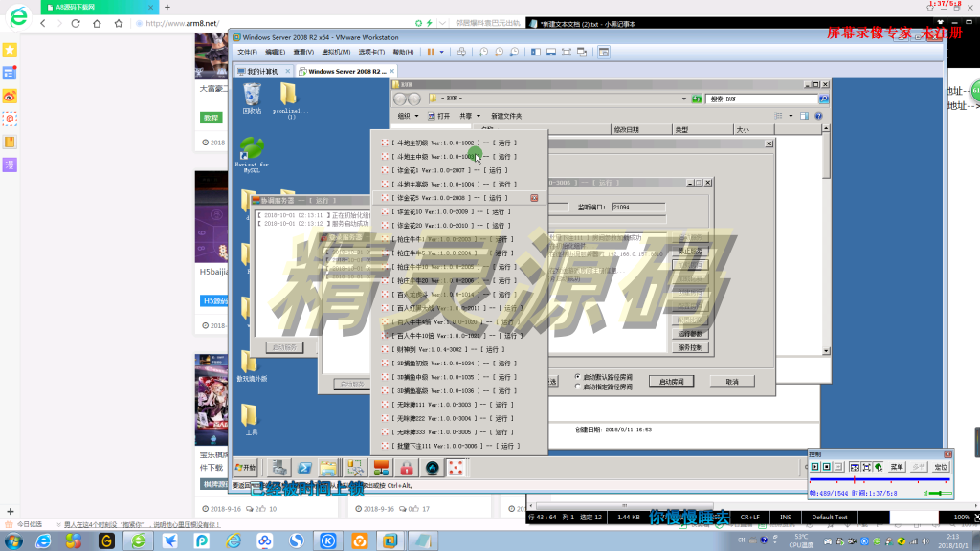Open the Recycle Bin icon on VM desktop
The image size is (980, 551).
pyautogui.click(x=252, y=99)
